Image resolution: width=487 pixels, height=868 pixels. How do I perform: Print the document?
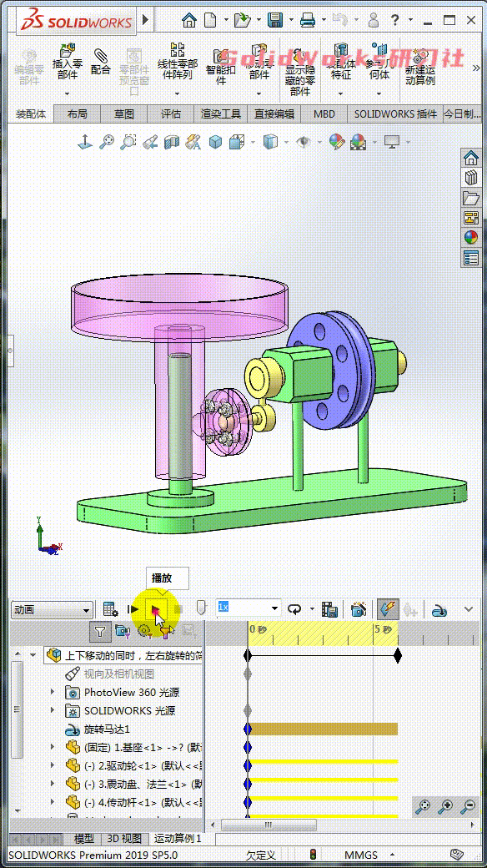tap(308, 21)
